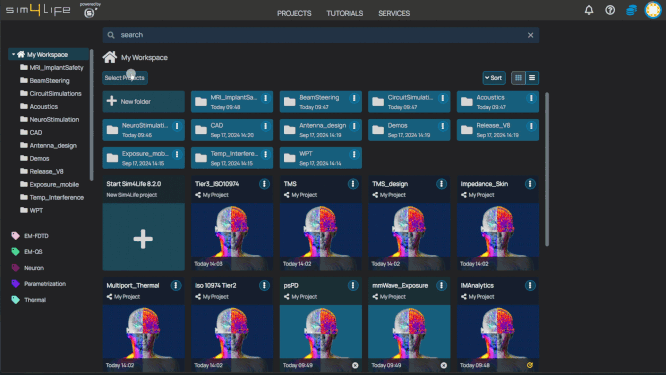The image size is (666, 375).
Task: Open Exposure_mobile in sidebar tree
Action: pyautogui.click(x=50, y=184)
